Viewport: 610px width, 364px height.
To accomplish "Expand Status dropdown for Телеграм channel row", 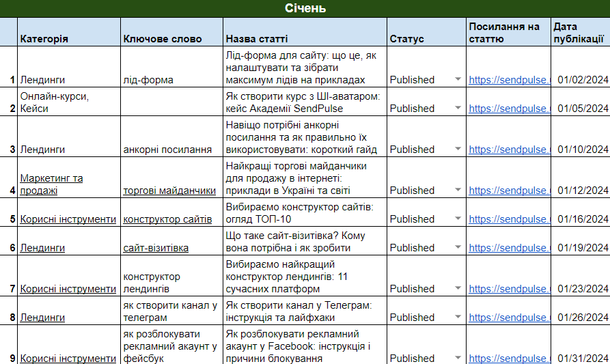I will 458,317.
